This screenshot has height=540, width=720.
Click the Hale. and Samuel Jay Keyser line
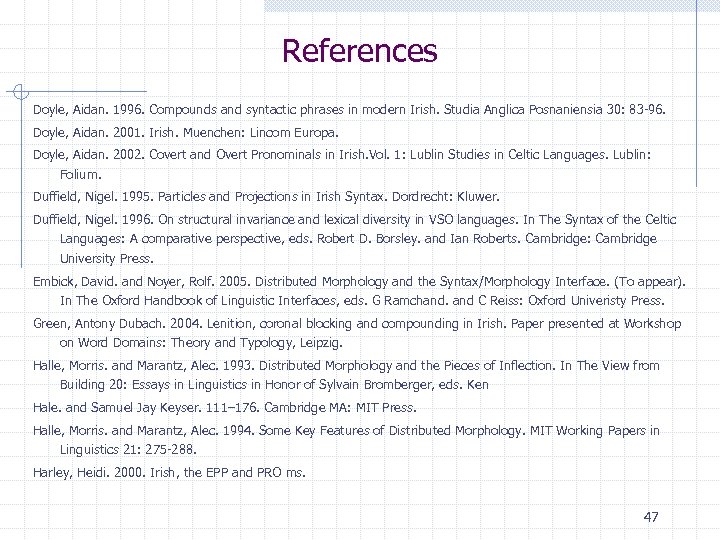pos(225,408)
